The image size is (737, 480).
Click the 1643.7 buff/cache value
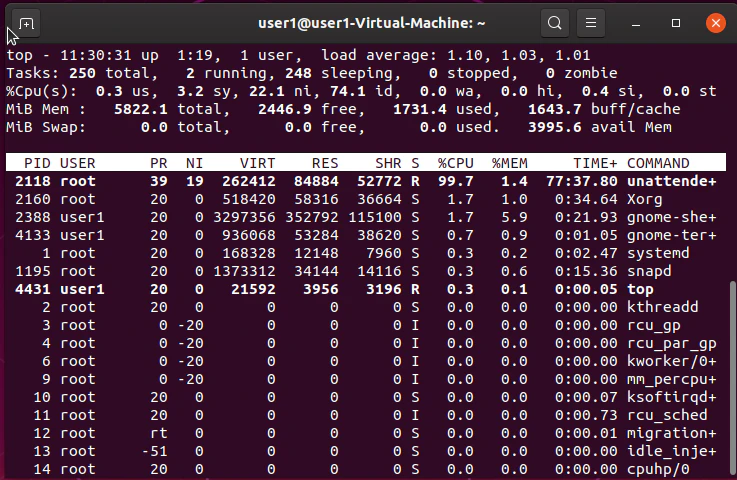tap(555, 109)
